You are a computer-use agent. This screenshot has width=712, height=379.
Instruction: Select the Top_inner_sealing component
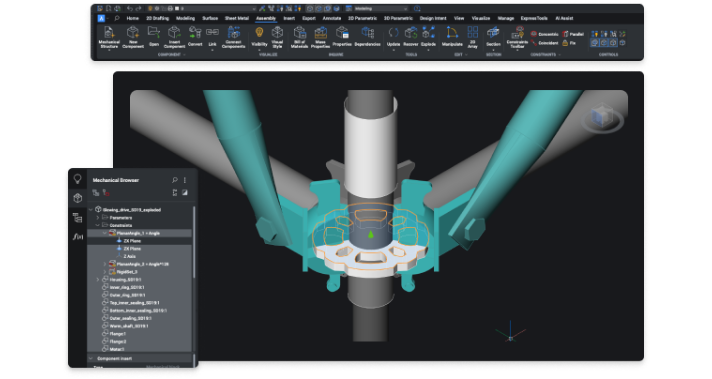tap(134, 303)
